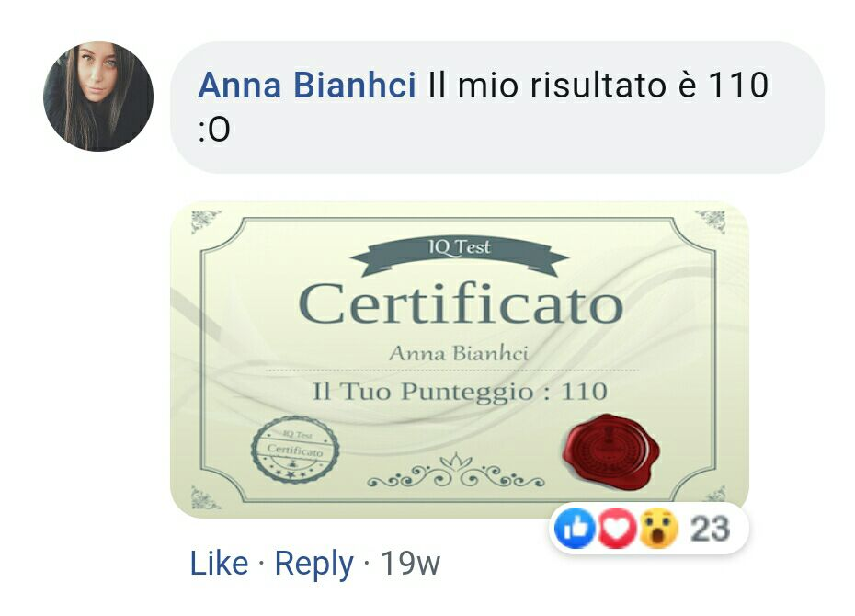Screen dimensions: 855x616
Task: Click the red wax seal on certificate
Action: click(610, 451)
